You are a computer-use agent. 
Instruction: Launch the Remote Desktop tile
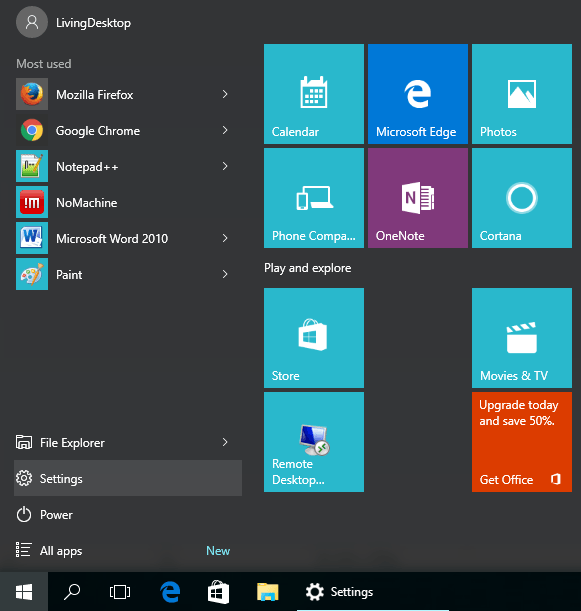(x=314, y=442)
